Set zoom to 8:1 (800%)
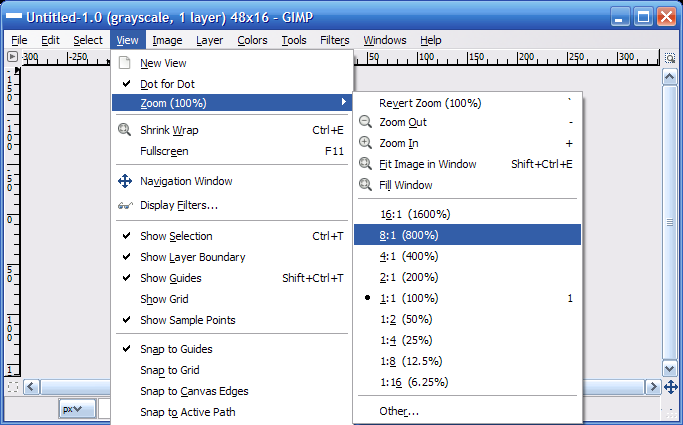683x425 pixels. click(467, 235)
